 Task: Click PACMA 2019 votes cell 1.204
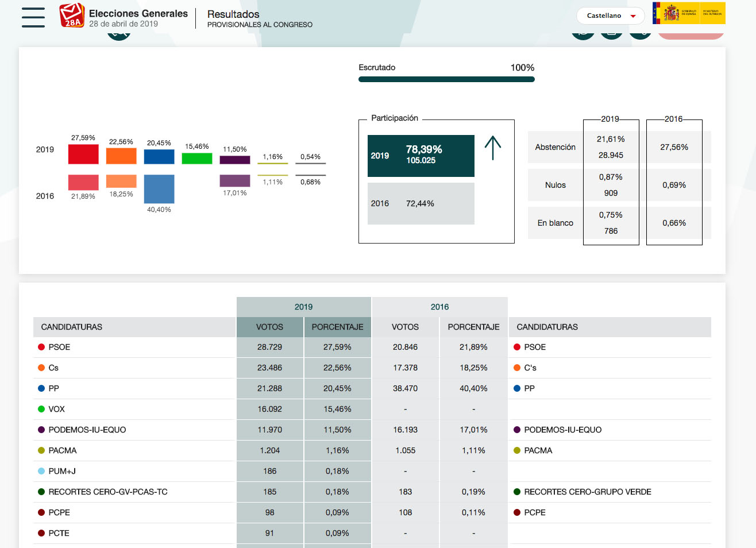click(270, 450)
